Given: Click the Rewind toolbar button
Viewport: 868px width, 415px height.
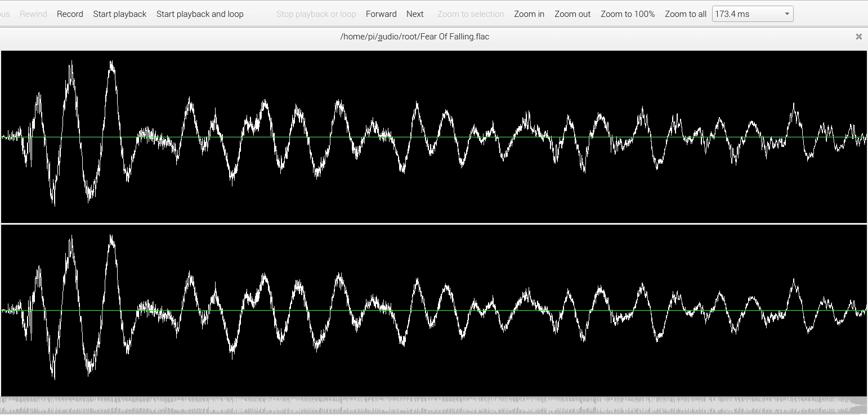Looking at the screenshot, I should click(x=33, y=14).
